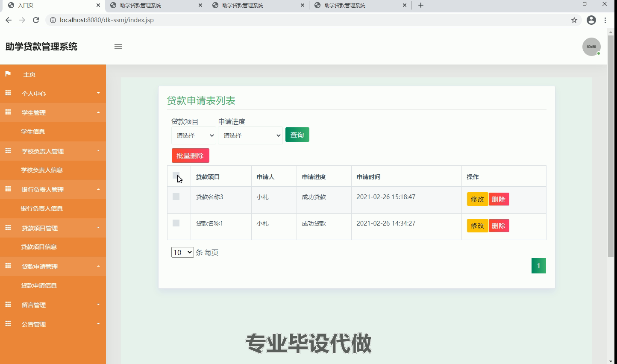The image size is (617, 364).
Task: Close the 入口页 browser tab
Action: 98,5
